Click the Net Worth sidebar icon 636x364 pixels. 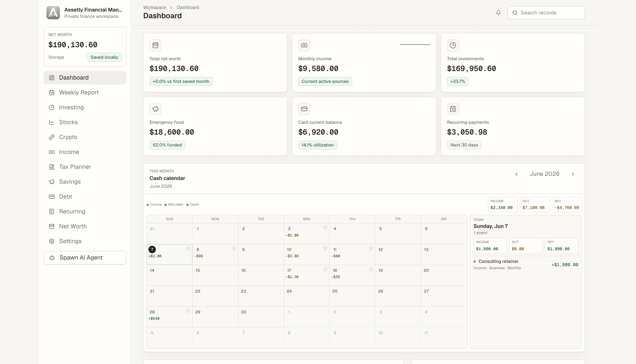pos(52,226)
